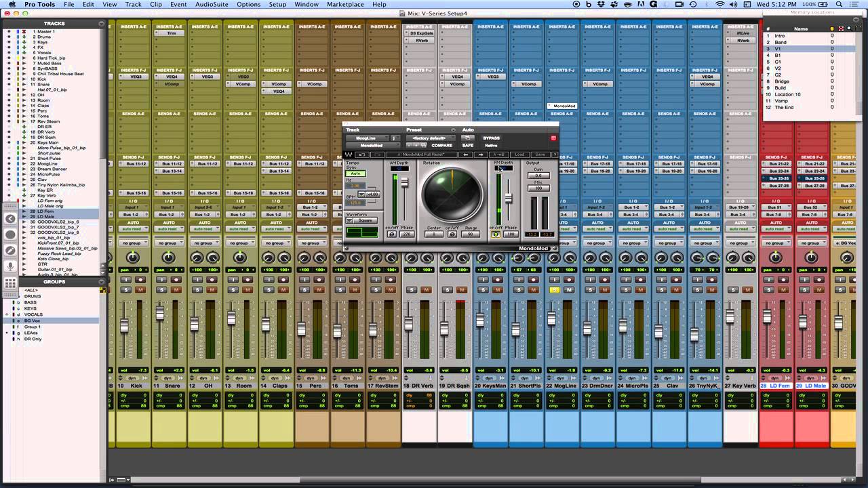
Task: Click the Rotation sphere display
Action: click(452, 195)
